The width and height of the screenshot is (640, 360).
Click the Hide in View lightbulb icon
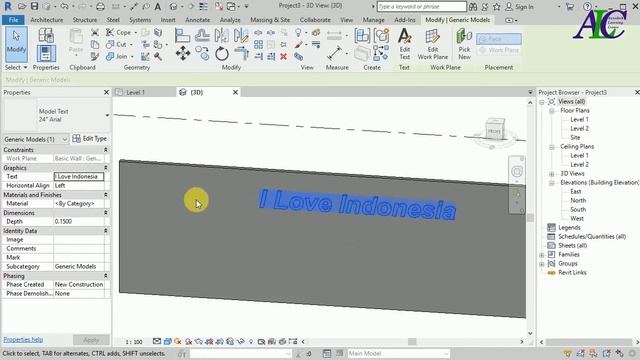(x=298, y=32)
